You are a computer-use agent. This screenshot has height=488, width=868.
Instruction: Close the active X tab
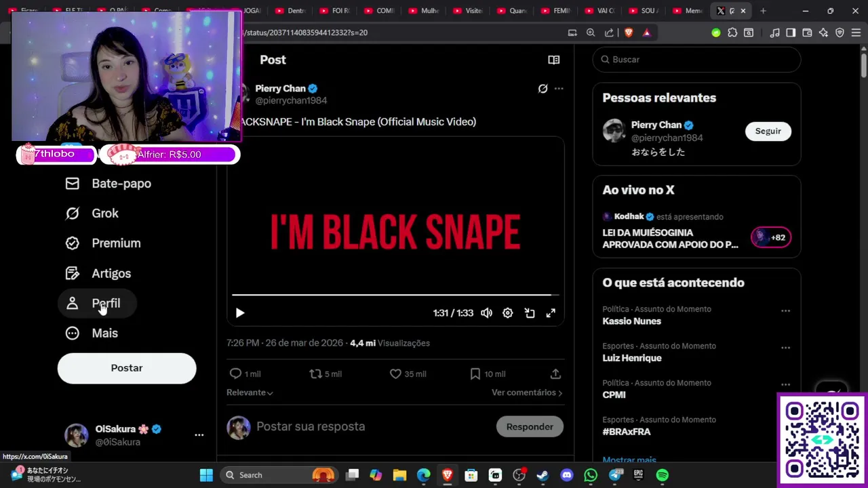click(743, 11)
